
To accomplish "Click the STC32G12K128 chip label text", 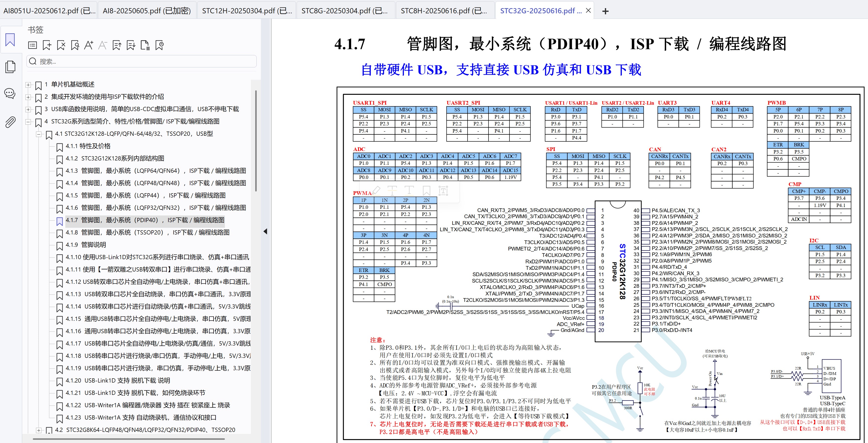I will click(x=622, y=271).
